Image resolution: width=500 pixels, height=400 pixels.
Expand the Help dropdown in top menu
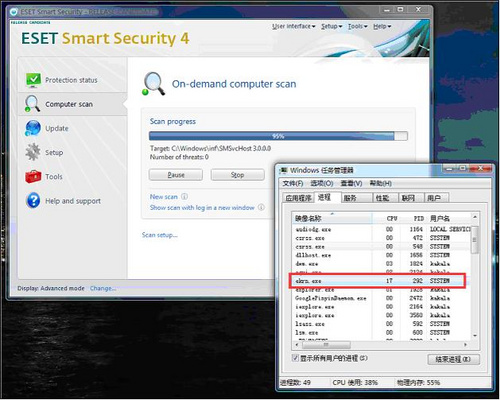point(382,26)
